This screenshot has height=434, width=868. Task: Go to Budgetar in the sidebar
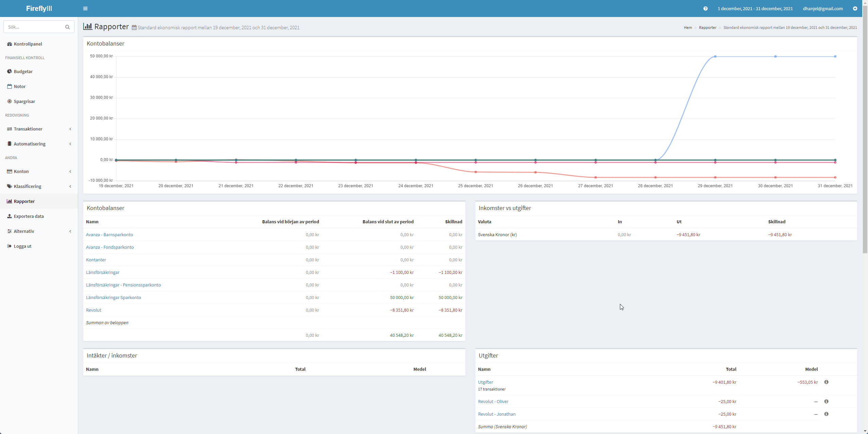(x=23, y=71)
